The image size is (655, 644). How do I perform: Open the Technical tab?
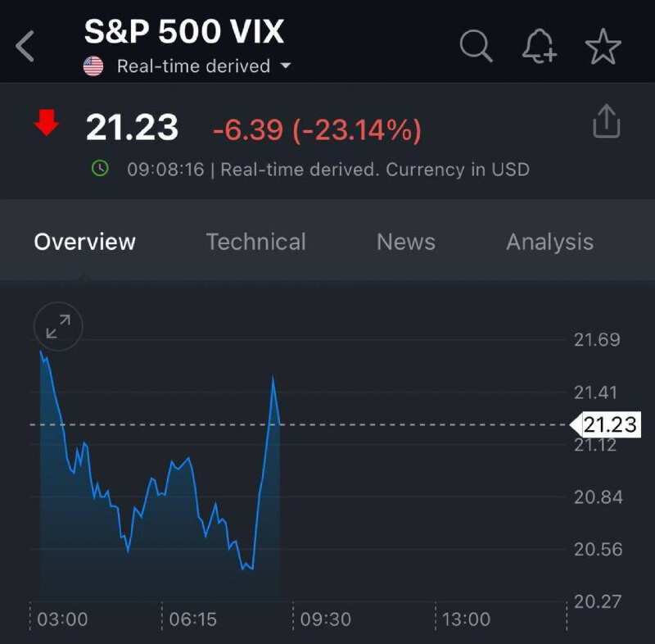coord(255,242)
